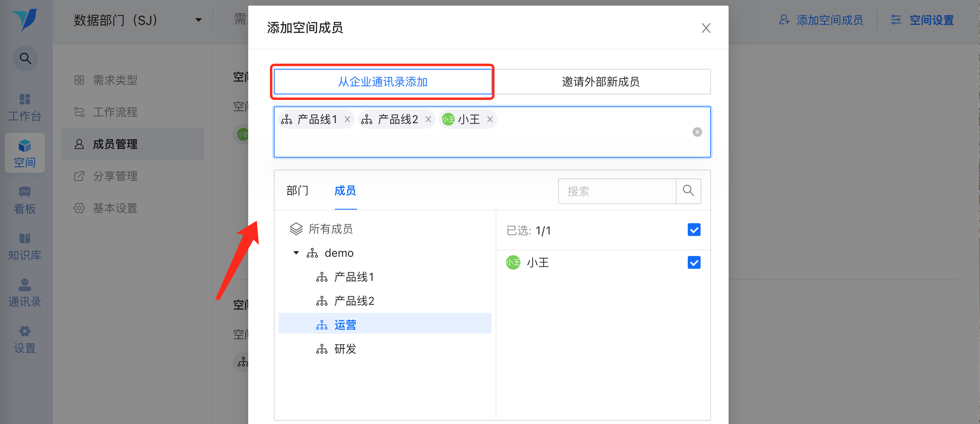Screen dimensions: 980x424
Task: Remove the 小王 tag from selection
Action: point(490,119)
